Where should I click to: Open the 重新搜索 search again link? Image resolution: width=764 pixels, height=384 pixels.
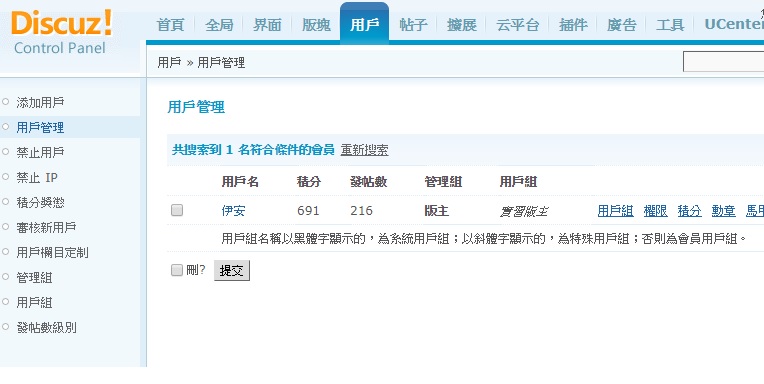tap(364, 150)
